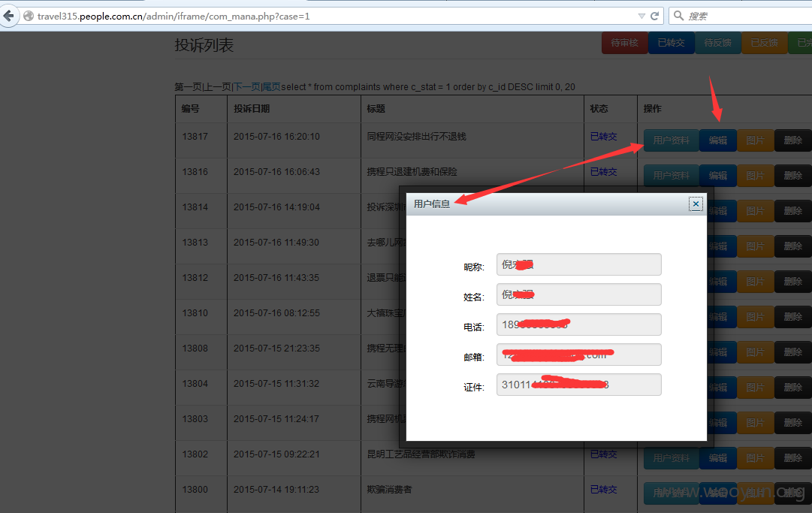Click the 姓名 input field
The image size is (812, 513).
578,294
